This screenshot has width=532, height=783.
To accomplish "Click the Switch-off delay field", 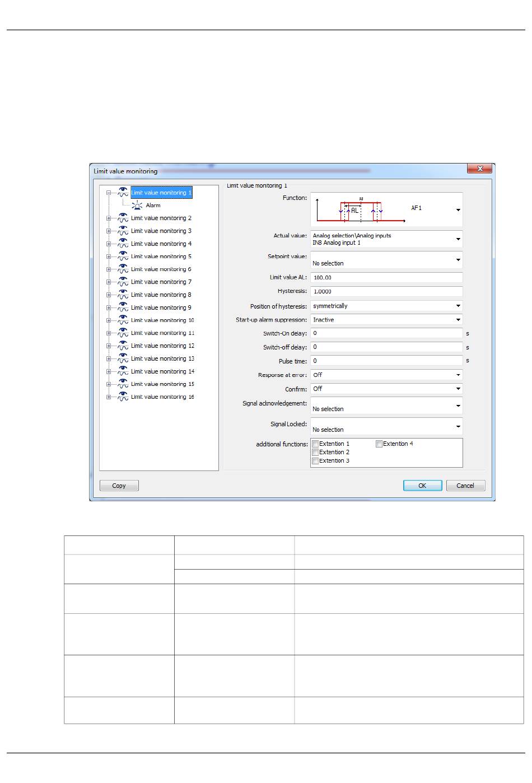I will 386,347.
